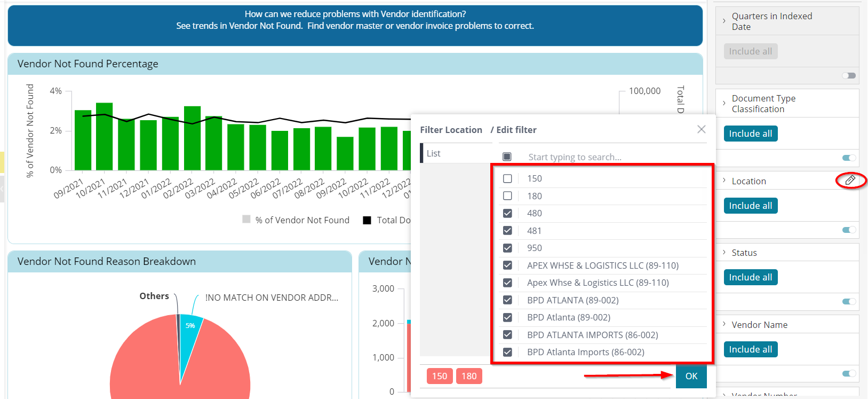The width and height of the screenshot is (868, 399).
Task: Remove the red 180 excluded tag
Action: point(469,376)
